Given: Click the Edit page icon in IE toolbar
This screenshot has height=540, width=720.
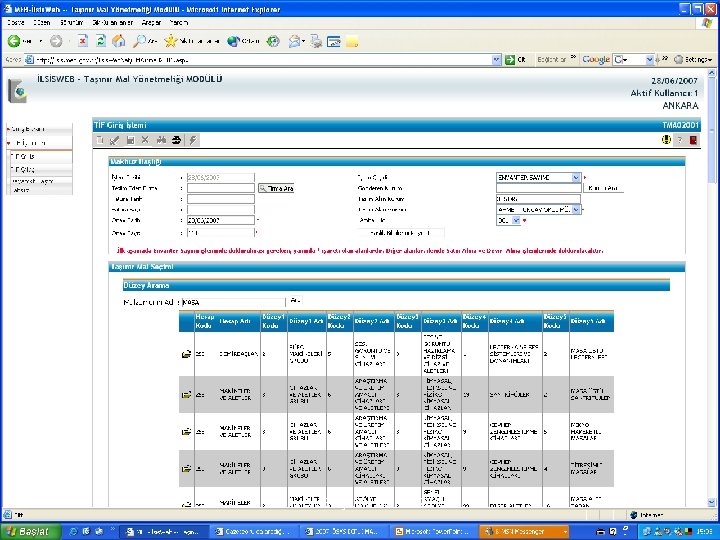Looking at the screenshot, I should [x=333, y=41].
